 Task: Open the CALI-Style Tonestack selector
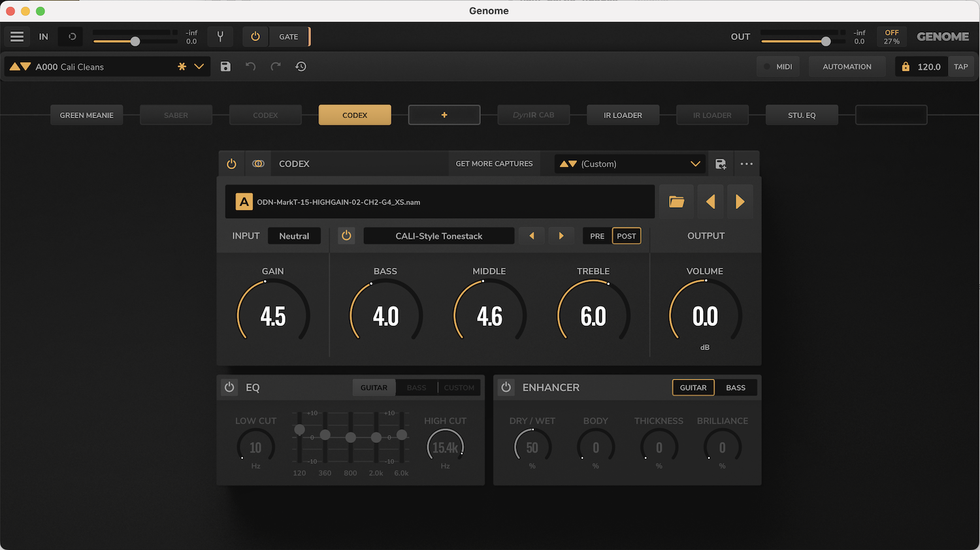coord(439,236)
